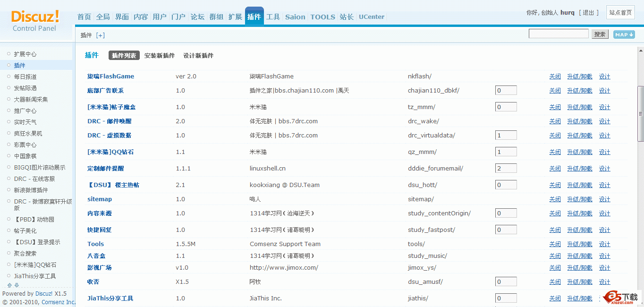The image size is (644, 307).
Task: Click the Discuz! Control Panel logo
Action: [35, 21]
